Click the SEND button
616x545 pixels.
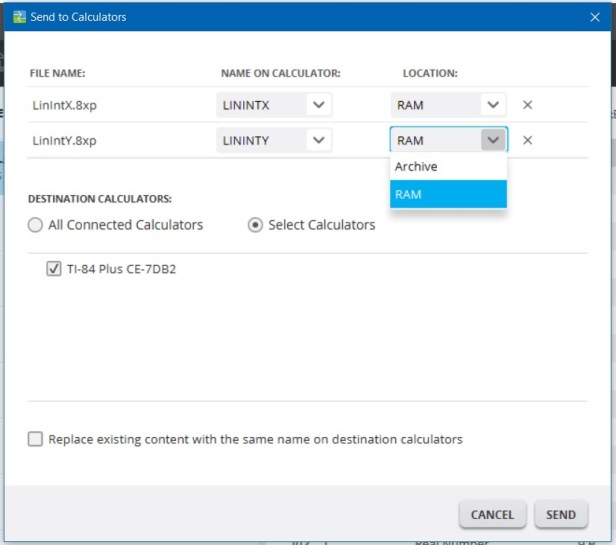point(561,514)
